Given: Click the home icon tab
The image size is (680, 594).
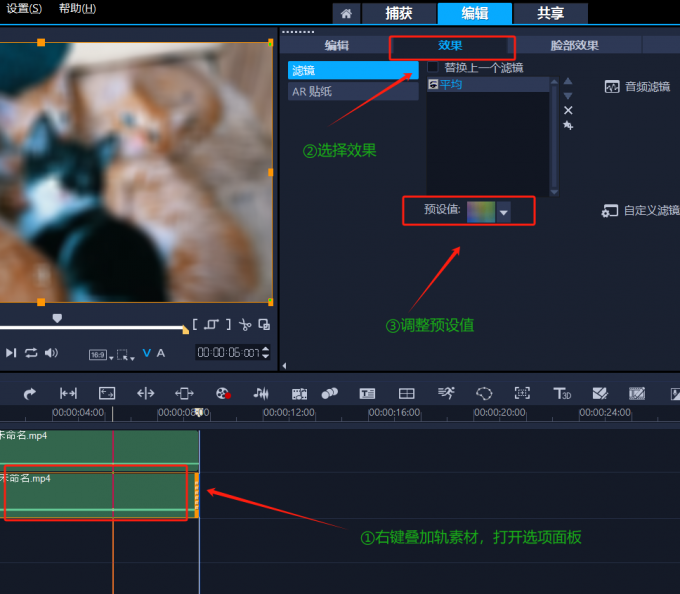Looking at the screenshot, I should (345, 13).
